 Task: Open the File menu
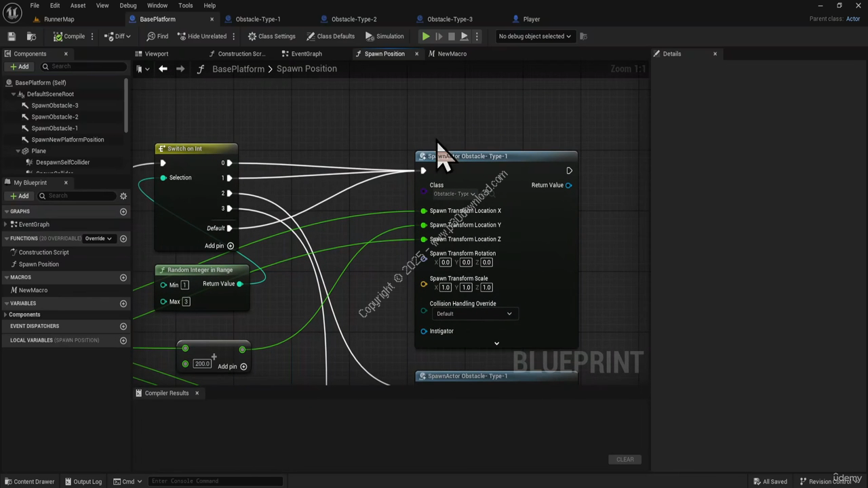pos(34,5)
